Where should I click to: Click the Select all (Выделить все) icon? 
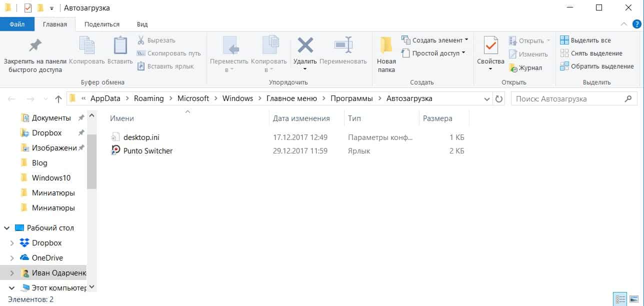564,40
